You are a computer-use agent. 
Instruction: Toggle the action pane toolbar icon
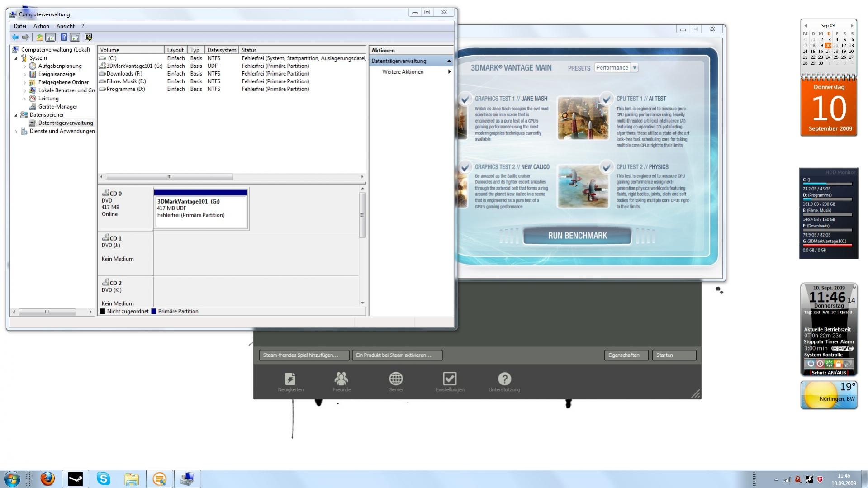(75, 37)
